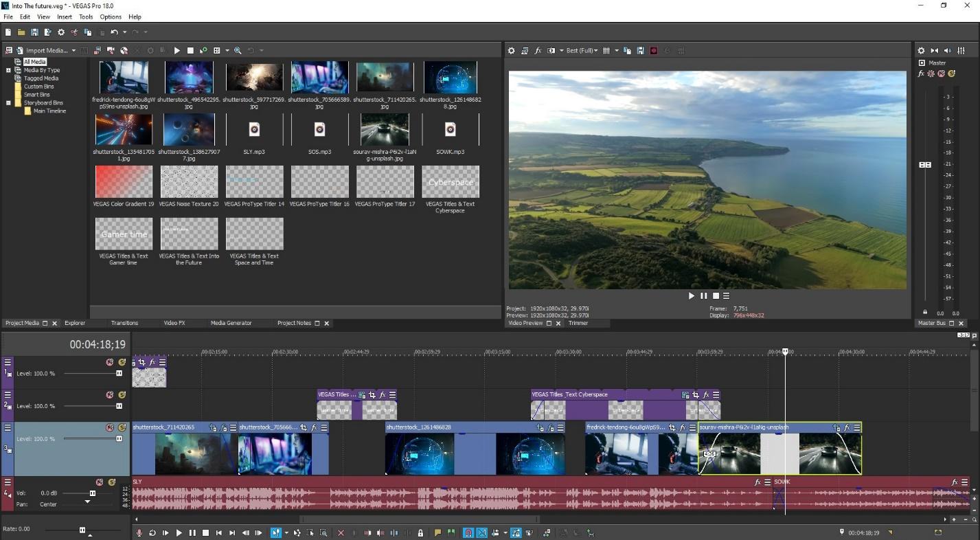Open the overlay grid options dropdown
This screenshot has width=980, height=540.
tap(616, 50)
